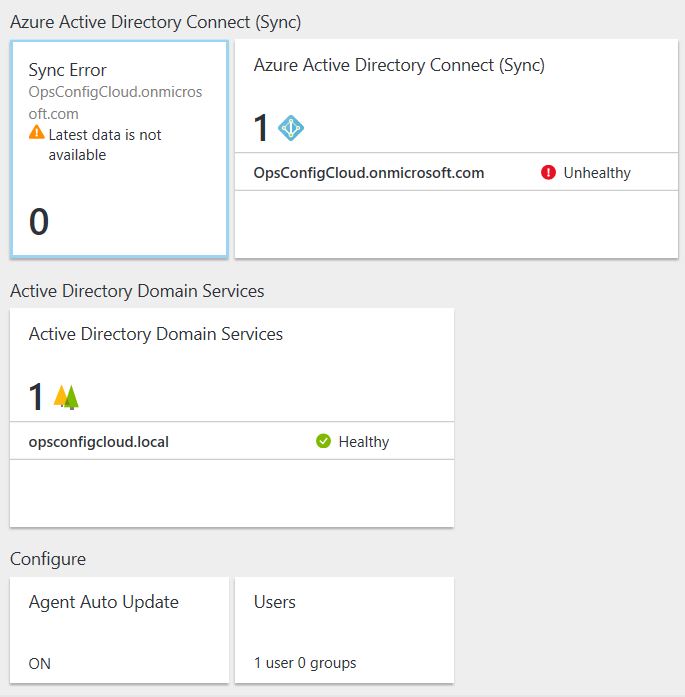Screen dimensions: 685x697
Task: Click the sync error count of 0
Action: pos(39,221)
